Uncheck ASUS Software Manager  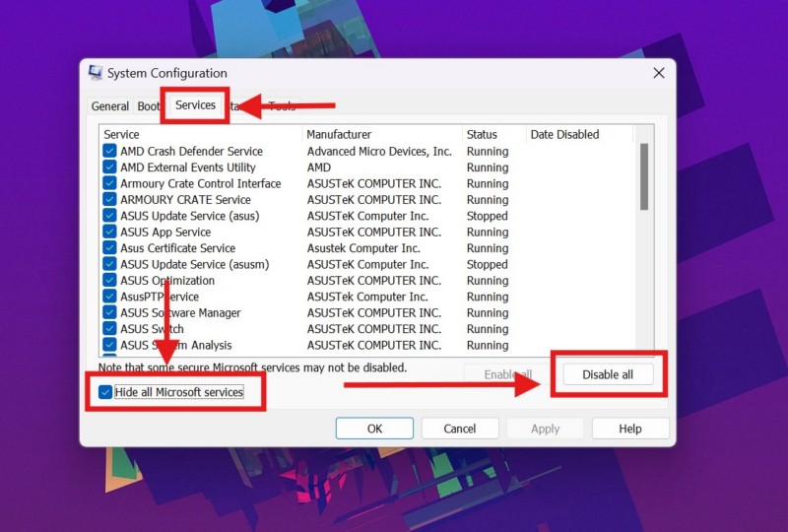109,311
